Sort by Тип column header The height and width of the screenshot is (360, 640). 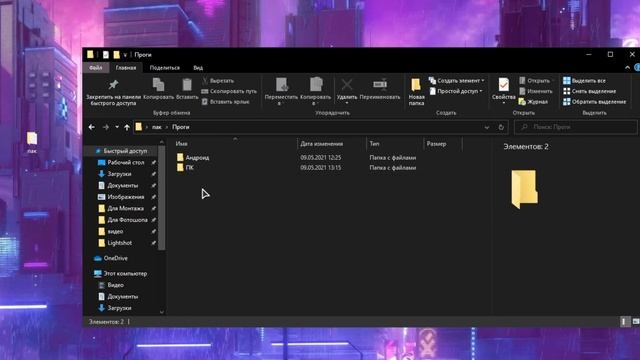point(374,144)
